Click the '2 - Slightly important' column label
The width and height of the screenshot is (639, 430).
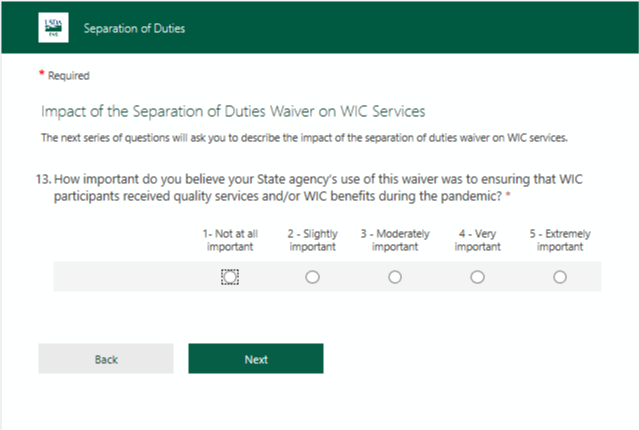[312, 240]
